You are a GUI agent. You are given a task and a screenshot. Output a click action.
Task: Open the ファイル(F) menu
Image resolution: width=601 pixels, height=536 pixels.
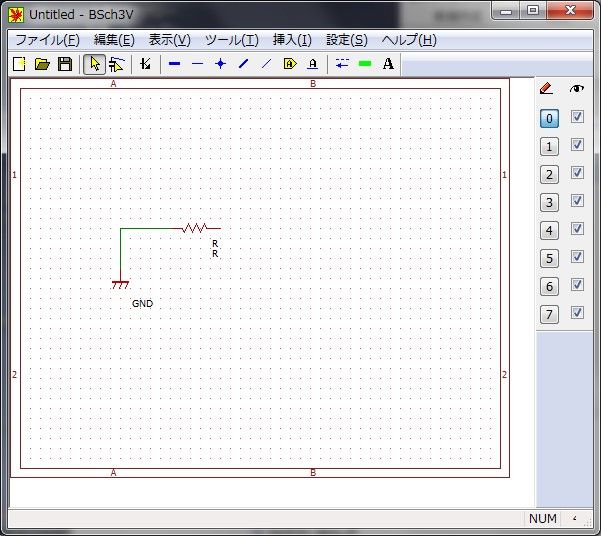[x=48, y=40]
